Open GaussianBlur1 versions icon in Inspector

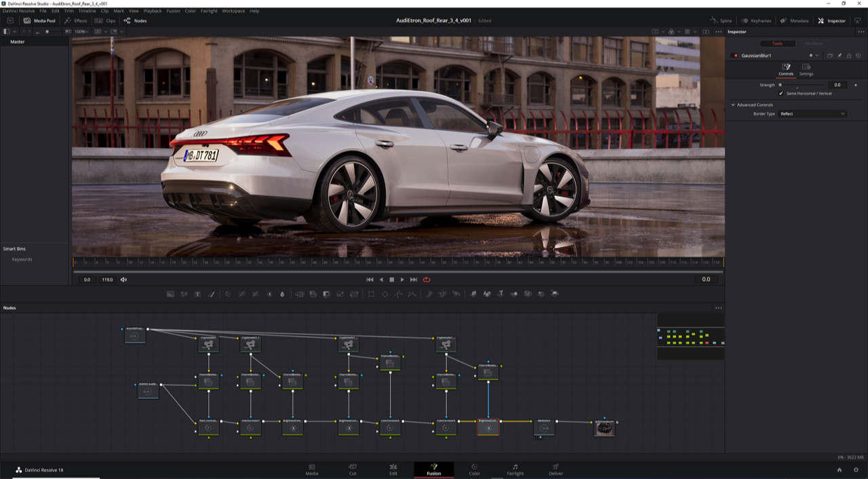pyautogui.click(x=830, y=56)
